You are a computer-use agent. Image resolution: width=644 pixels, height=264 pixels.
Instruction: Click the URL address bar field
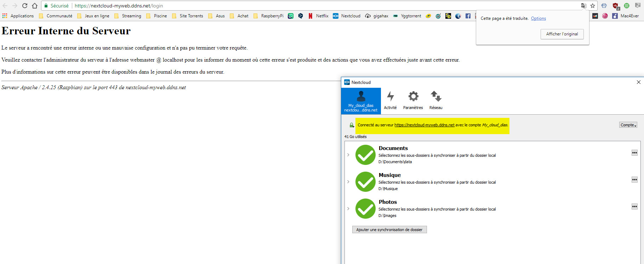coord(319,6)
